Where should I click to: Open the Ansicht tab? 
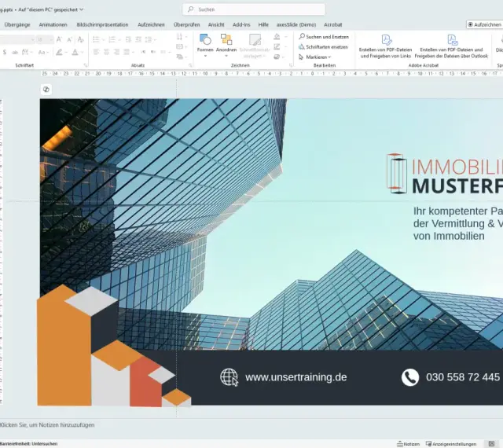216,24
